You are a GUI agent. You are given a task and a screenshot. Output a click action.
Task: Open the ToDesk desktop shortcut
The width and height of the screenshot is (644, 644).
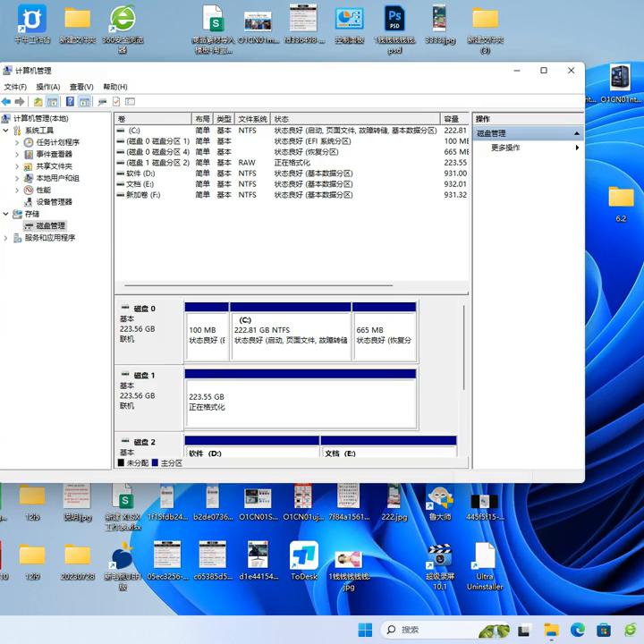tap(304, 556)
